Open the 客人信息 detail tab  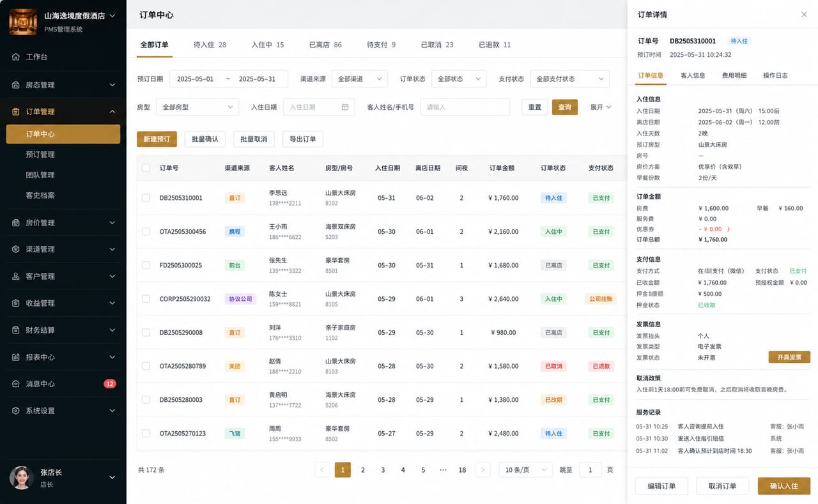click(x=693, y=75)
